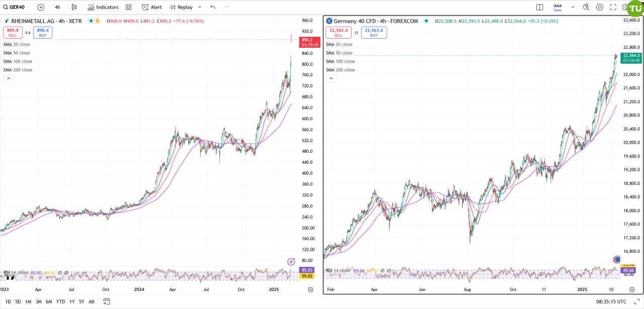Set date range to 3M

tap(38, 301)
